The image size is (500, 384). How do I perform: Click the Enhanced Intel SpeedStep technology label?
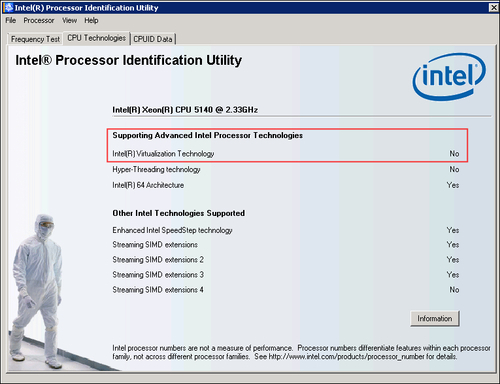pos(172,230)
